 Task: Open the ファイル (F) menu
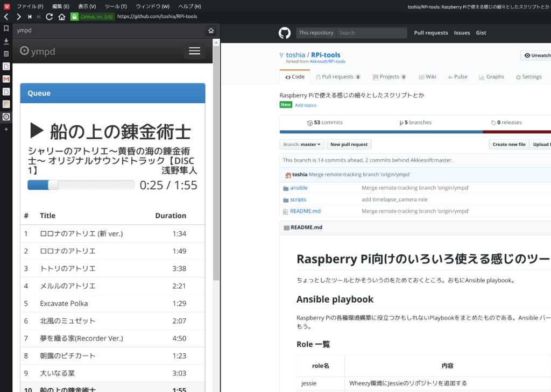(30, 6)
